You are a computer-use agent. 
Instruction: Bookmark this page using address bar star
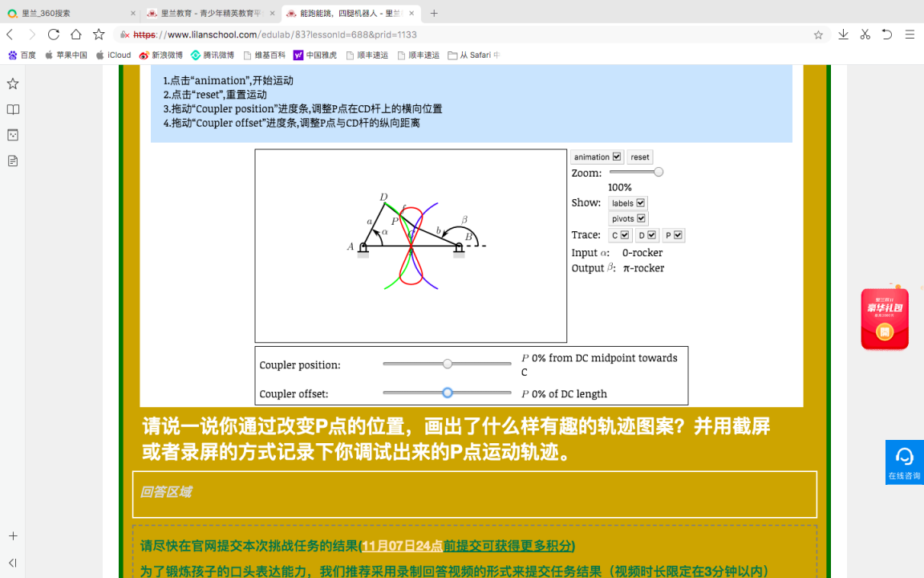[818, 35]
